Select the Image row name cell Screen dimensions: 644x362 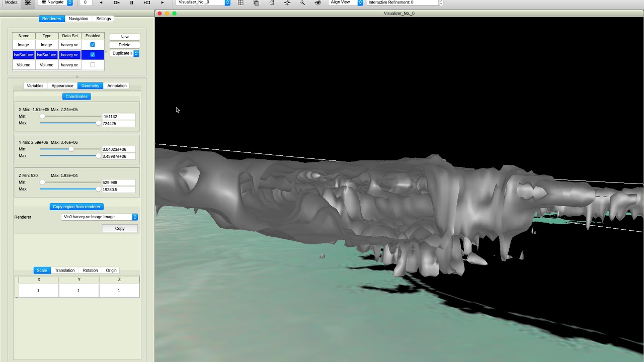(x=24, y=45)
